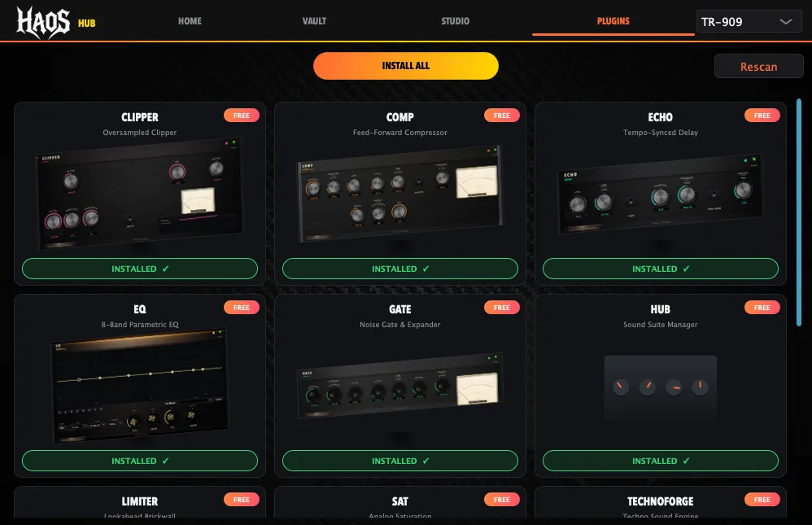The image size is (812, 525).
Task: Click the plugin list vertical scrollbar
Action: [x=799, y=212]
